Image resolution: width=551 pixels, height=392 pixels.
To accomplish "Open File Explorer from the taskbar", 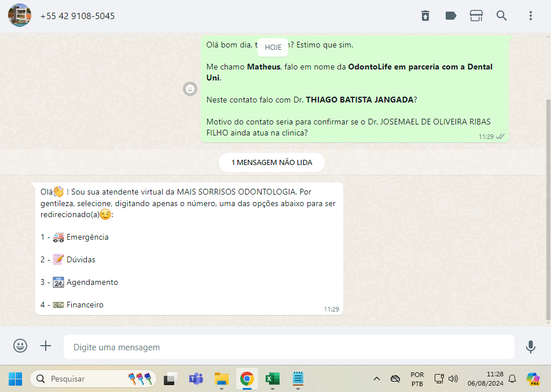I will [222, 379].
